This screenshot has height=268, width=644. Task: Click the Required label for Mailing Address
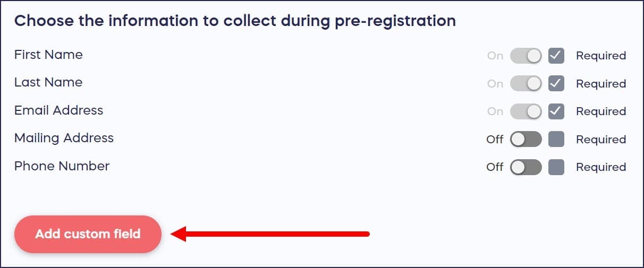601,140
